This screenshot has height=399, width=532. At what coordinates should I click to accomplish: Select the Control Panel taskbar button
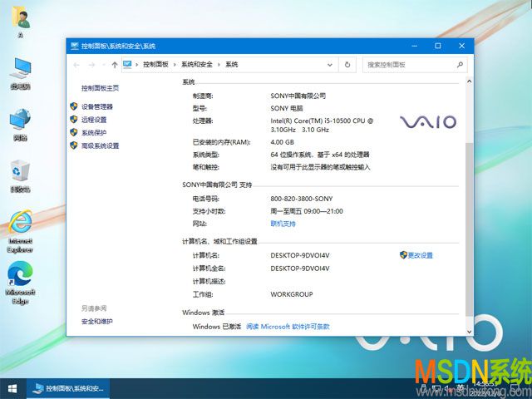(68, 388)
